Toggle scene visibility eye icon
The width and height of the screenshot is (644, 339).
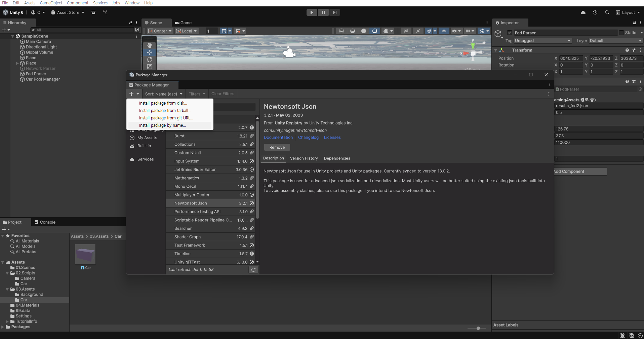[x=444, y=31]
